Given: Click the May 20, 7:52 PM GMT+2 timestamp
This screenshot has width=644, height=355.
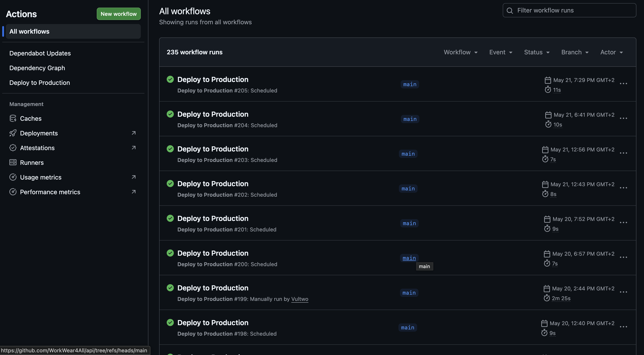Looking at the screenshot, I should coord(583,219).
